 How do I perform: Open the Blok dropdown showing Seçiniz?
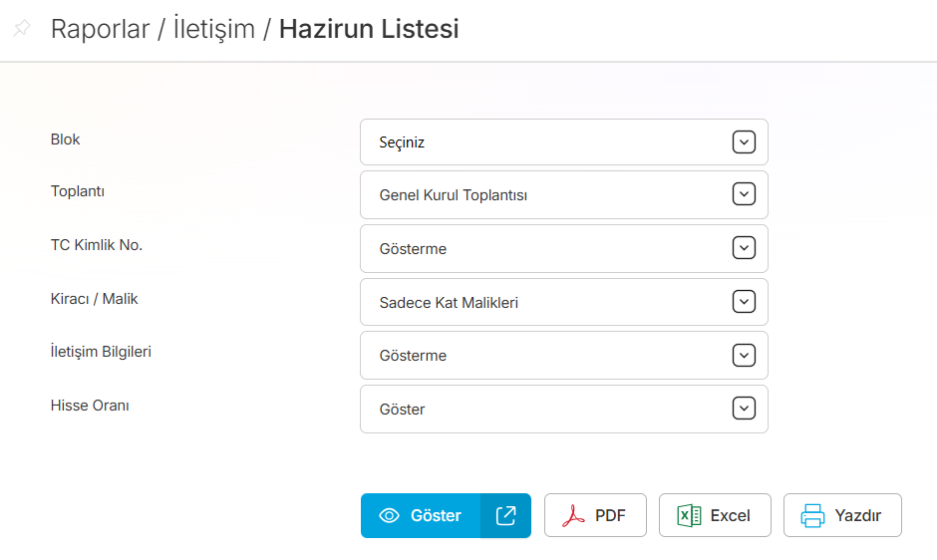click(548, 142)
